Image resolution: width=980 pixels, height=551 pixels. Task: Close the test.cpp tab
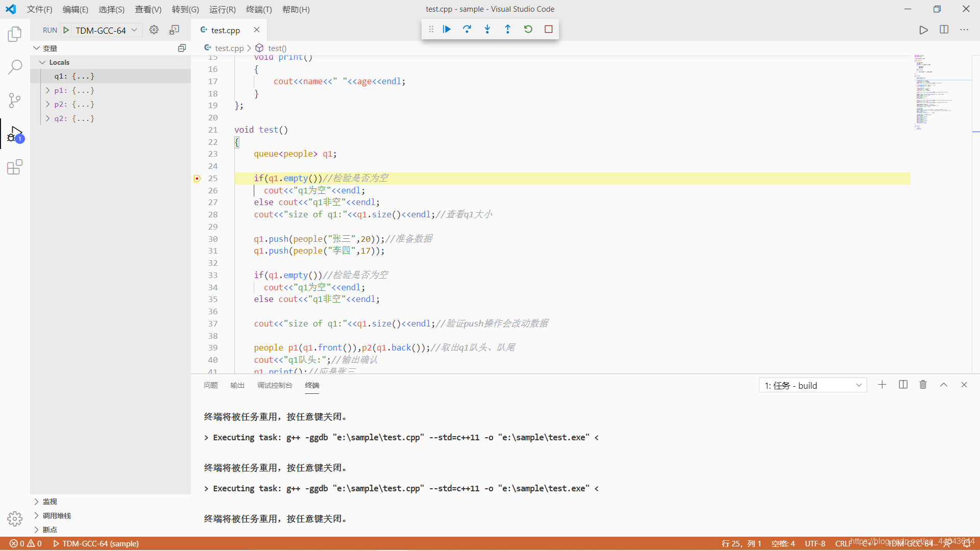tap(257, 30)
